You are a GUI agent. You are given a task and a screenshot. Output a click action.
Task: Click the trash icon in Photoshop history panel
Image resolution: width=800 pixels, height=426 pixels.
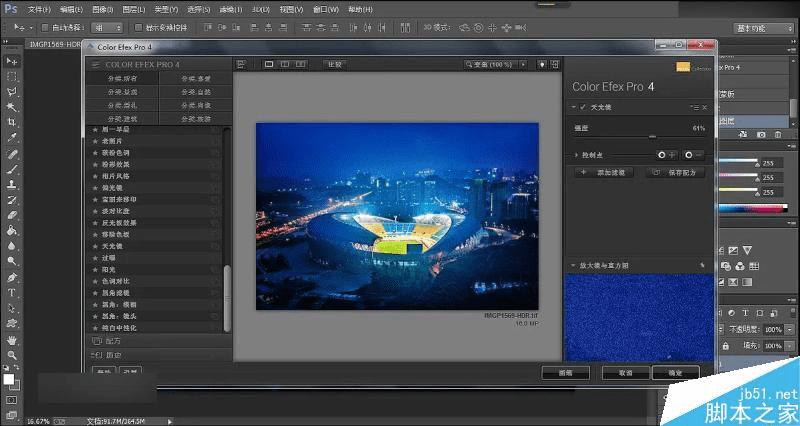tap(778, 135)
